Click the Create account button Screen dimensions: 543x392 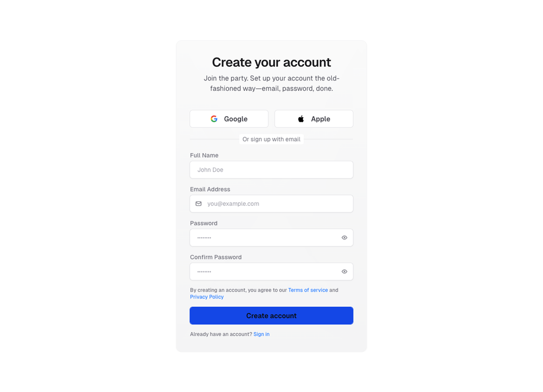271,315
